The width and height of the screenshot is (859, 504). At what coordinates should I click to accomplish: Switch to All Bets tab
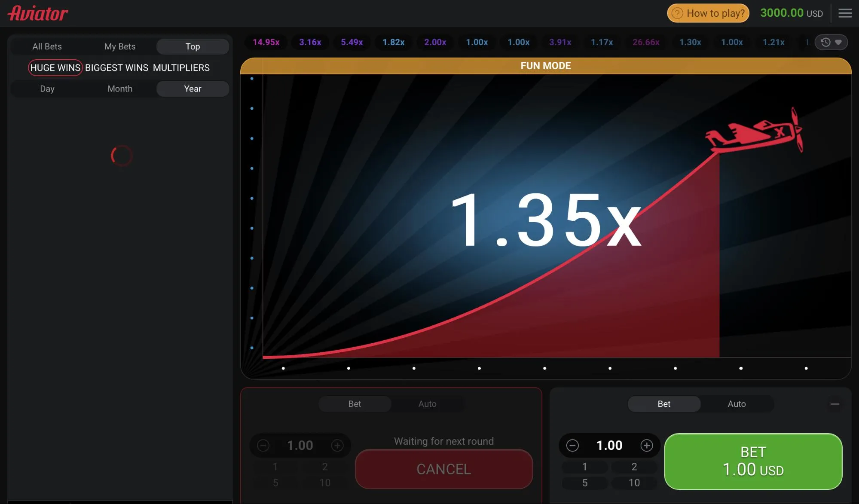(x=47, y=46)
